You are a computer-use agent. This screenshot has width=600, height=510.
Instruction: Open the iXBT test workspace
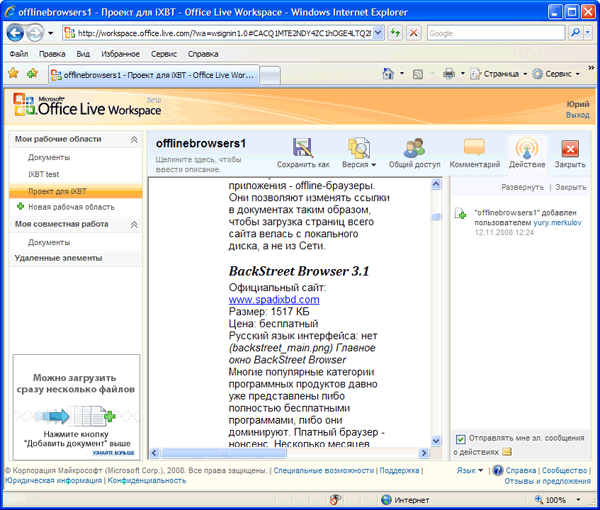[x=44, y=174]
